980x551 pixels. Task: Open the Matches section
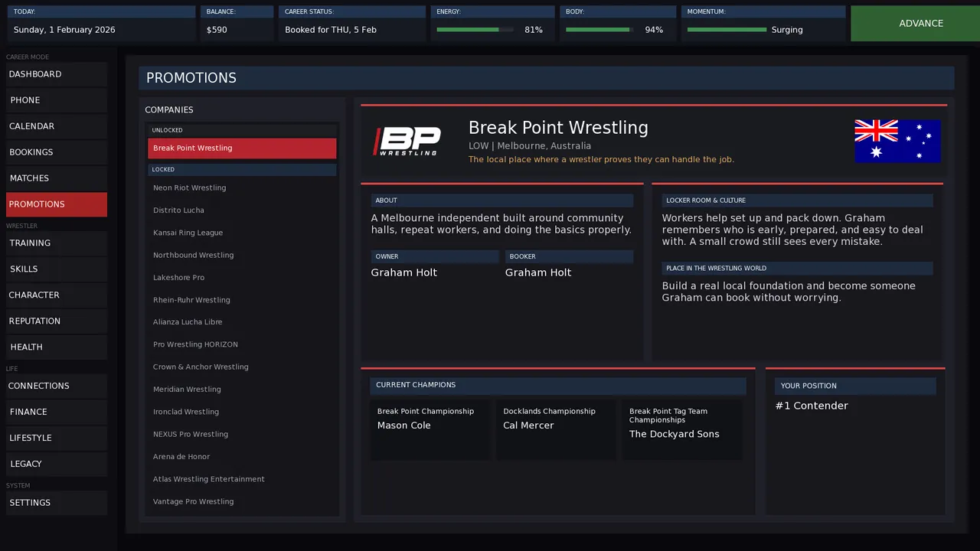point(57,178)
